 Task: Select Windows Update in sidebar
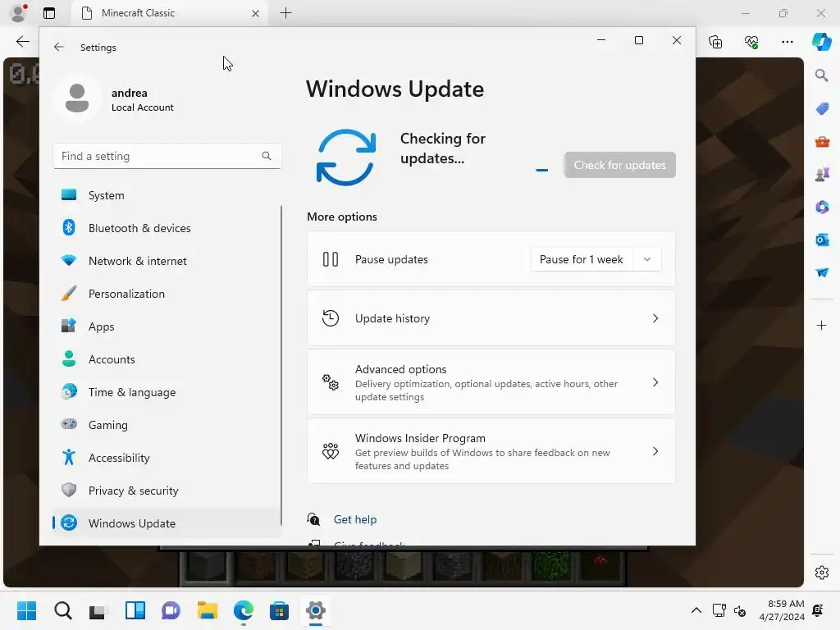[167, 523]
